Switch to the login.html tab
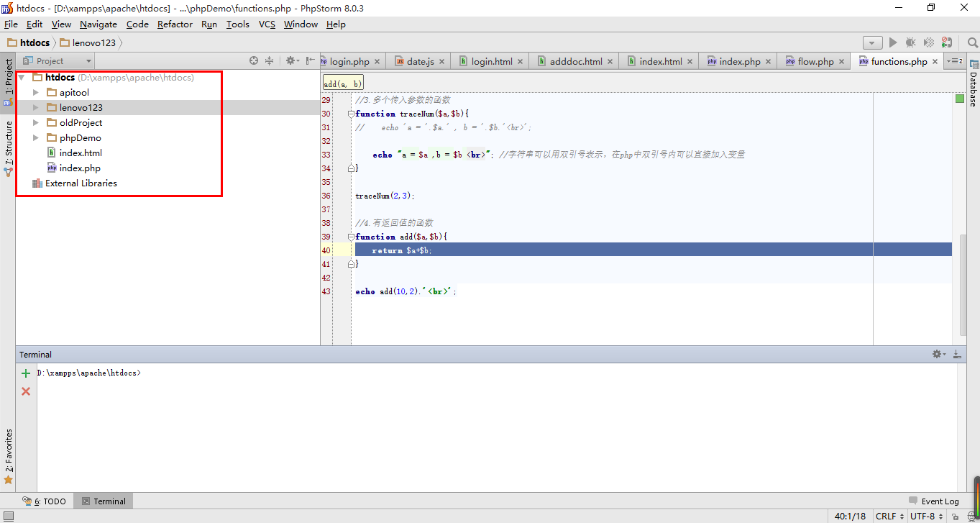Screen dimensions: 980x523 coord(492,62)
